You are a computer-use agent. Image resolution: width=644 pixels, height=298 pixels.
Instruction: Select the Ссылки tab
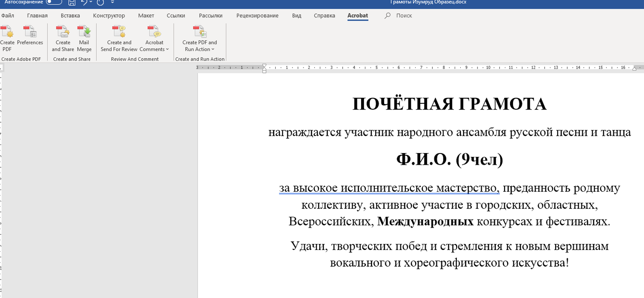pos(176,15)
